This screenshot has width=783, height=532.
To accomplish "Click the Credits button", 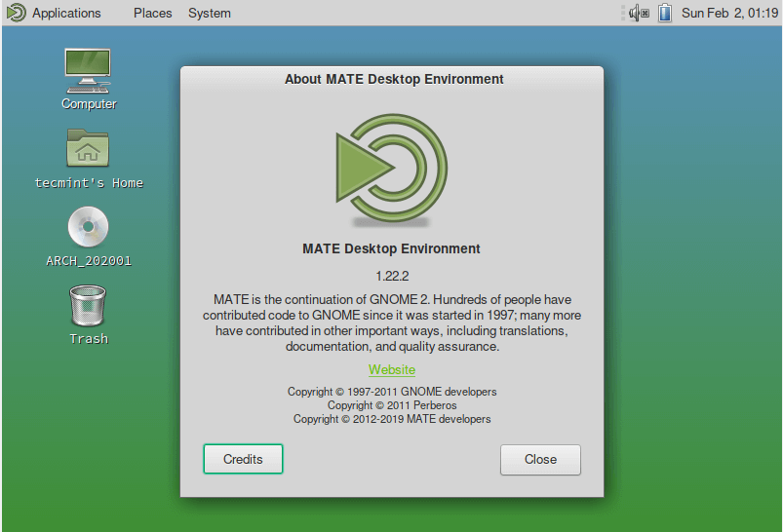I will click(x=243, y=459).
